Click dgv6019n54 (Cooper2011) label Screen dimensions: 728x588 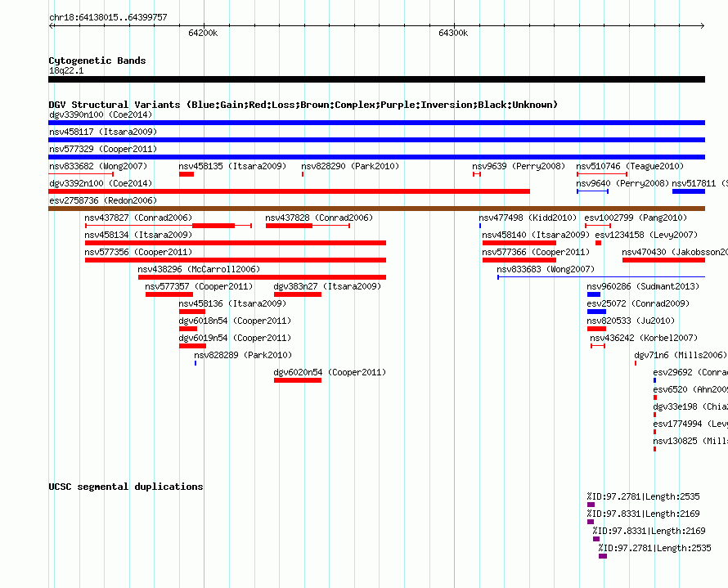coord(235,338)
